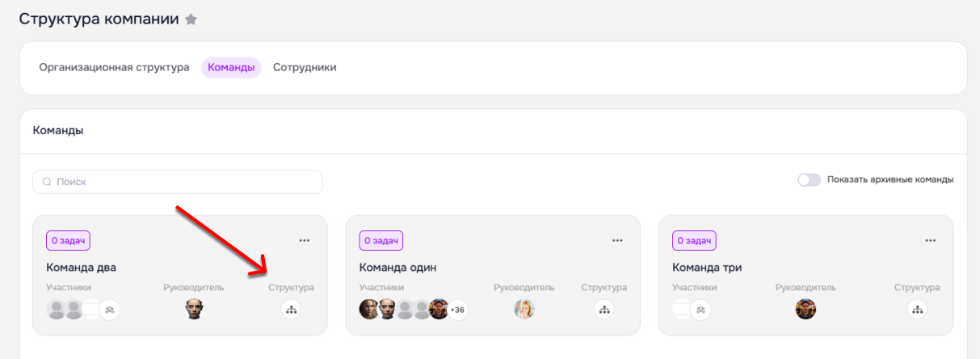This screenshot has height=359, width=980.
Task: Click 0 задач badge on Команда два
Action: click(68, 240)
